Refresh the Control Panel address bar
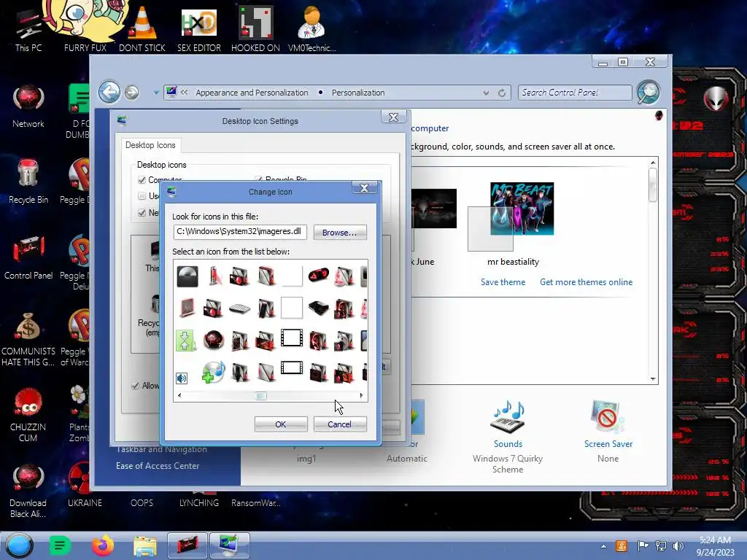 pos(502,93)
